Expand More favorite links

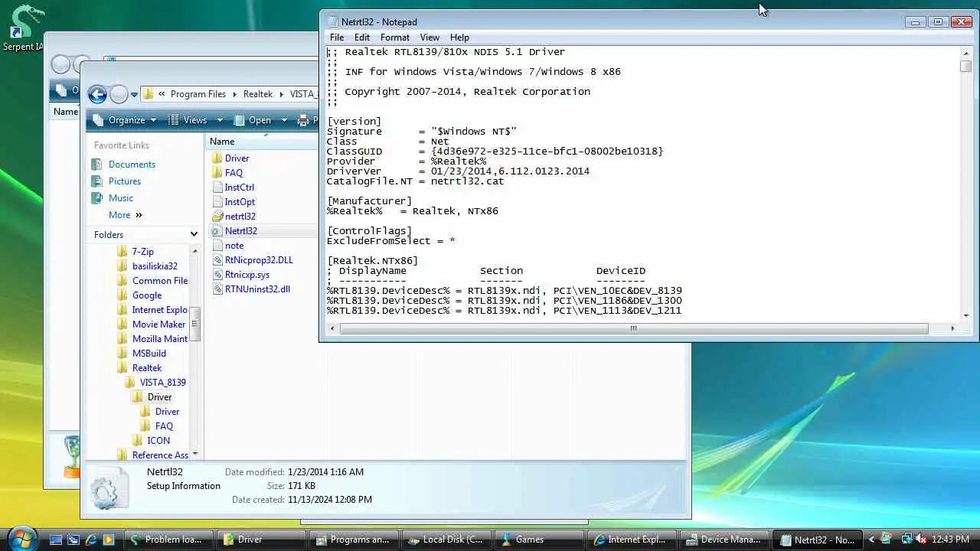pyautogui.click(x=125, y=215)
